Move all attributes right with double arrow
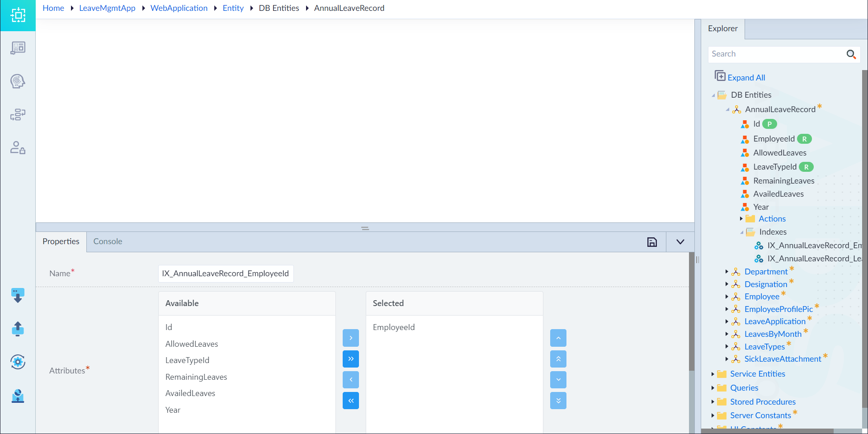Viewport: 868px width, 434px height. click(351, 359)
